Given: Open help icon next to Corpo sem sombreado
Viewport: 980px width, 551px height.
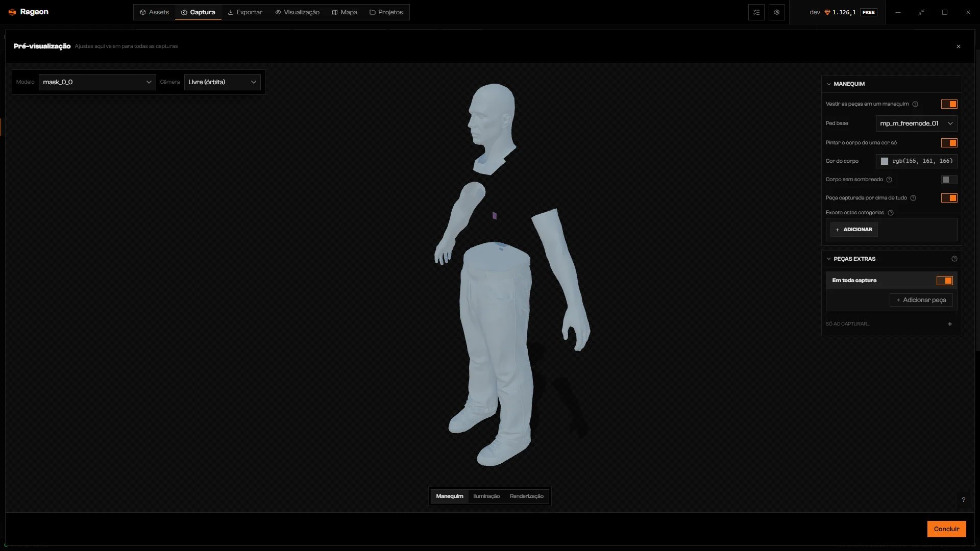Looking at the screenshot, I should [889, 180].
